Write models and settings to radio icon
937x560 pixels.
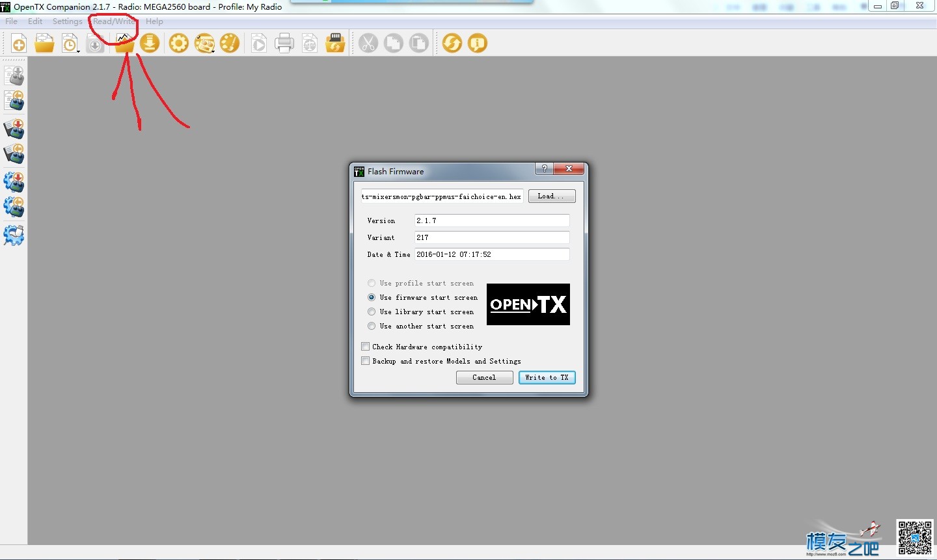[x=14, y=75]
